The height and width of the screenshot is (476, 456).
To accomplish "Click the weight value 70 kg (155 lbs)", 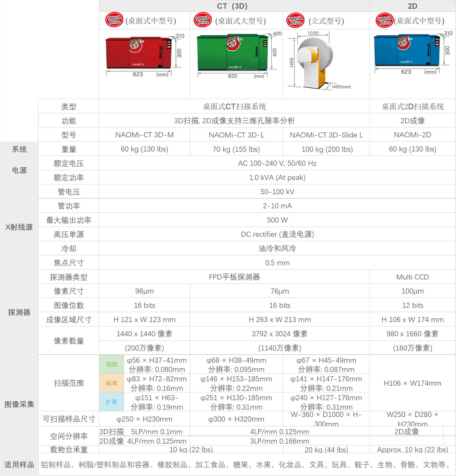I will (x=236, y=149).
